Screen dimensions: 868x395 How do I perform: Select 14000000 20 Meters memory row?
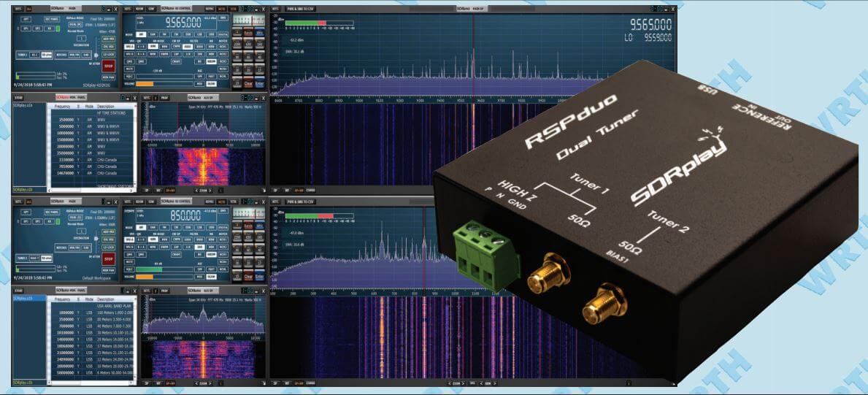click(x=91, y=340)
